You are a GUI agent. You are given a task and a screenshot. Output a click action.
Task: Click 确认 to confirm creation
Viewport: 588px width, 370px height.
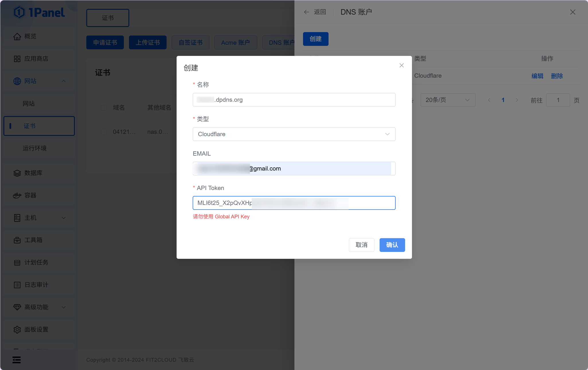pos(392,245)
